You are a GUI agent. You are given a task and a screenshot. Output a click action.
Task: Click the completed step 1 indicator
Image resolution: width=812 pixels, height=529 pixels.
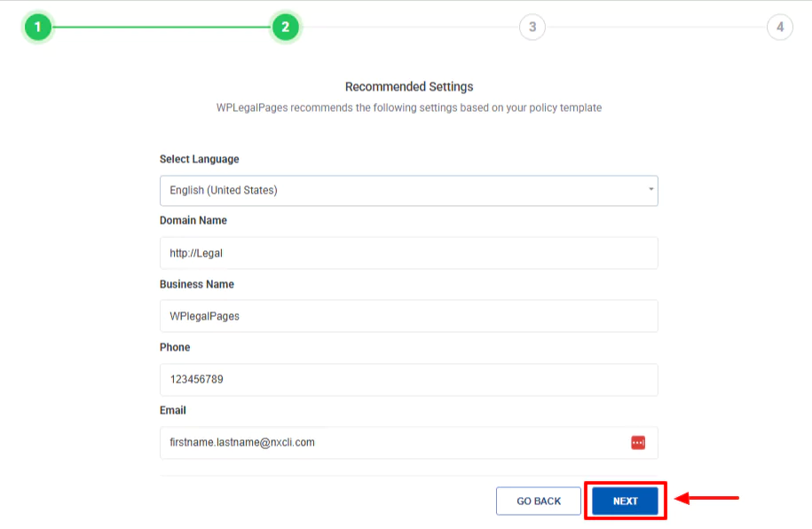pyautogui.click(x=37, y=27)
